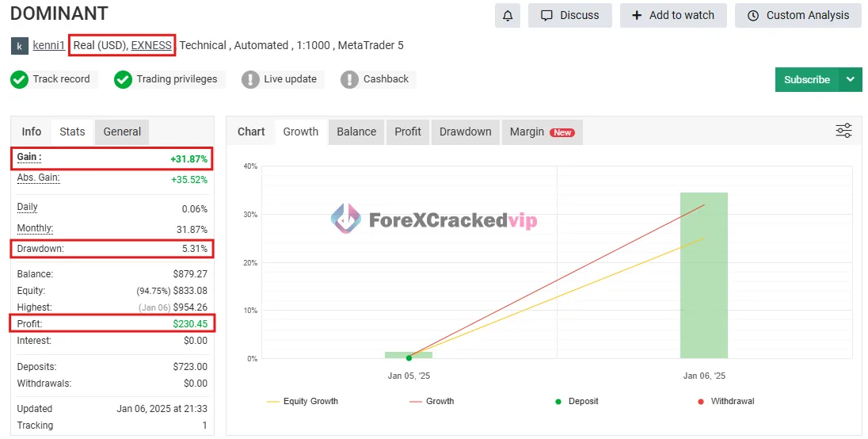Open Custom Analysis
The image size is (868, 439).
click(x=798, y=16)
